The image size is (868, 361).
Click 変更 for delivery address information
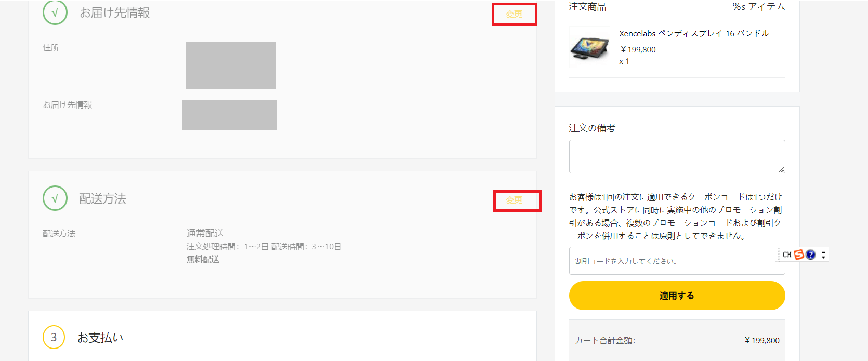coord(514,15)
